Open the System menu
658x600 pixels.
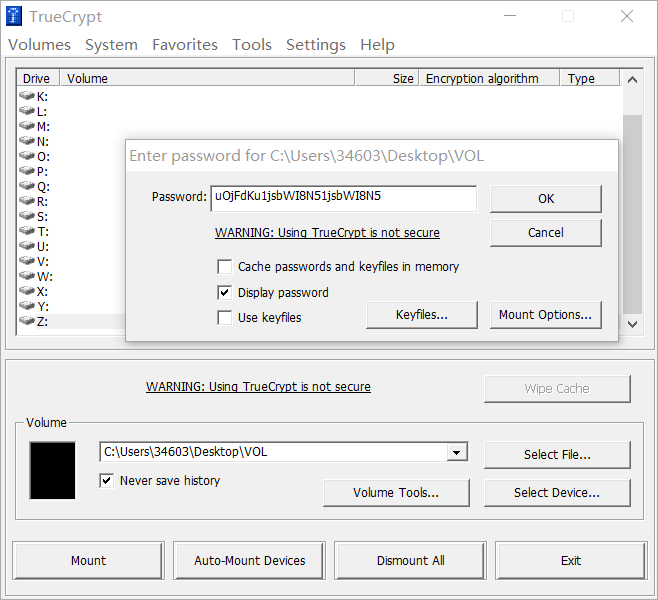tap(111, 44)
